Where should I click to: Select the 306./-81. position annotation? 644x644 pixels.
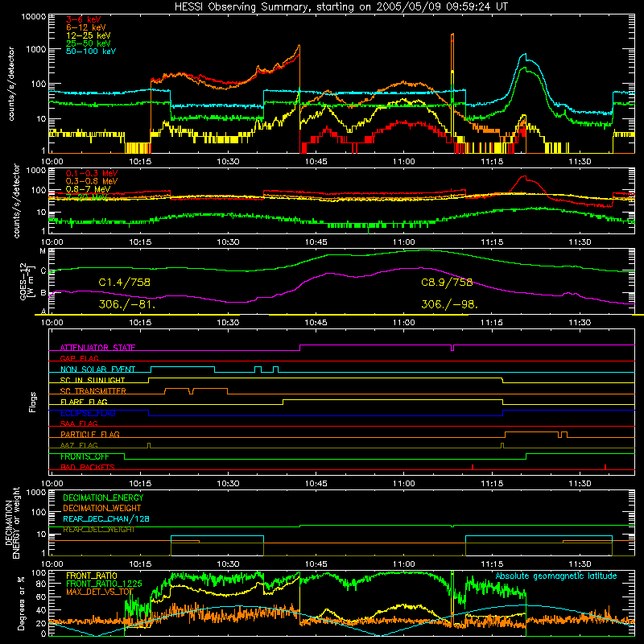click(x=127, y=304)
